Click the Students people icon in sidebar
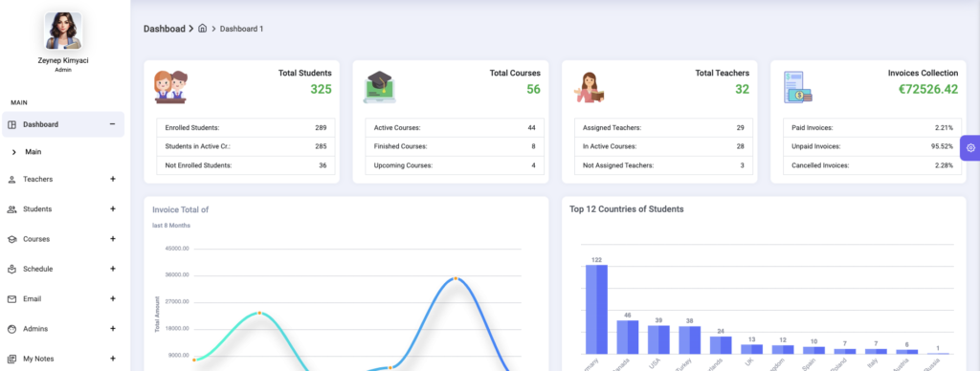The image size is (980, 371). coord(11,209)
